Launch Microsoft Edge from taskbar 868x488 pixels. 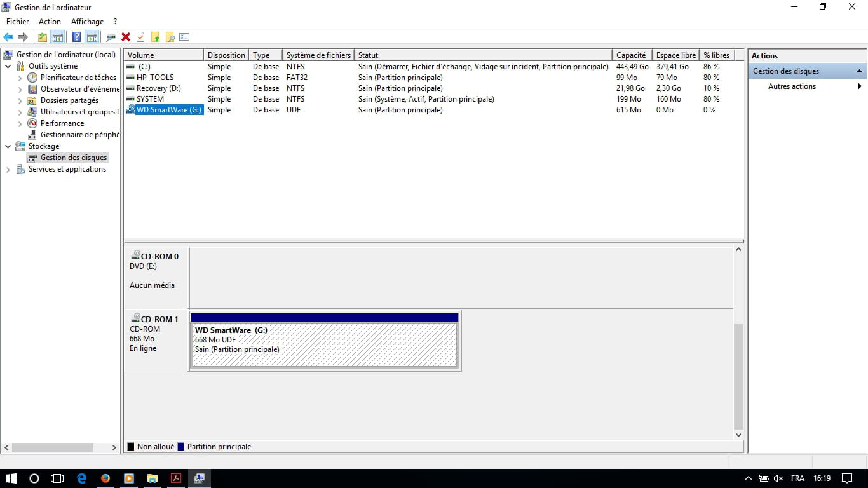[81, 478]
